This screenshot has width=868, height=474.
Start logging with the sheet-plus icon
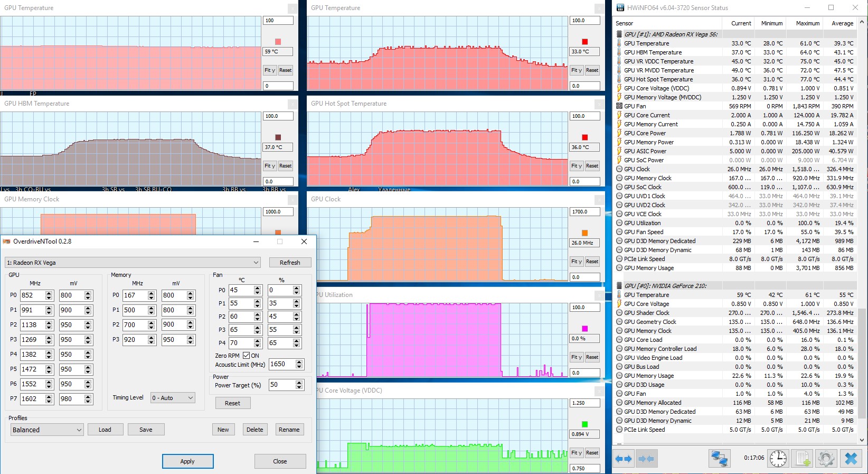point(803,458)
